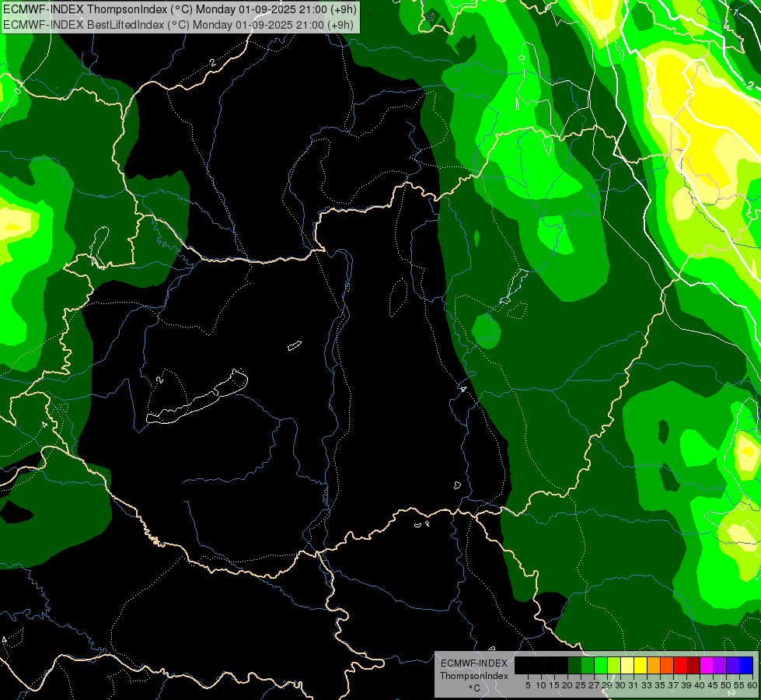The image size is (761, 700).
Task: Select the magenta 40-45 legend swatch
Action: (707, 665)
